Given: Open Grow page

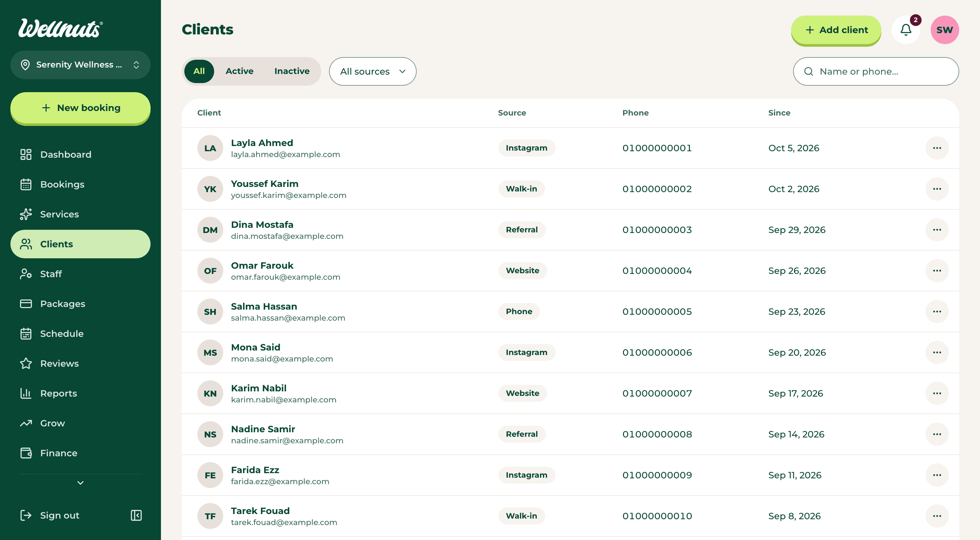Looking at the screenshot, I should (80, 423).
